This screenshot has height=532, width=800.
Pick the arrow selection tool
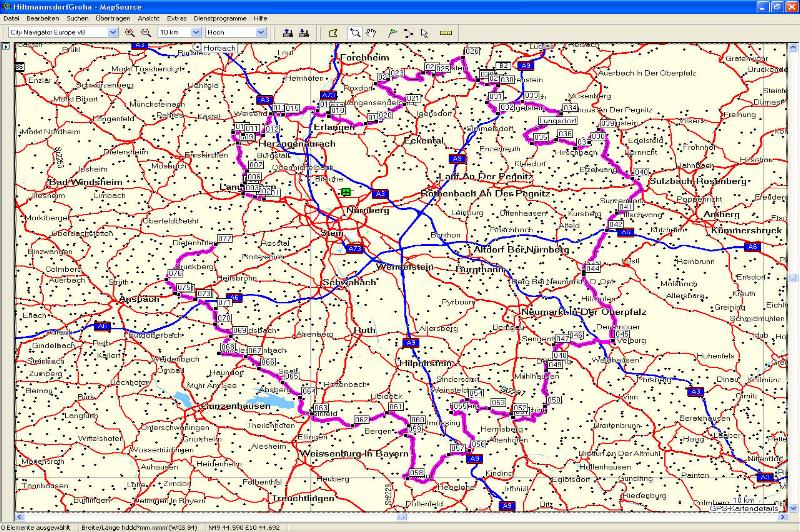(x=425, y=32)
